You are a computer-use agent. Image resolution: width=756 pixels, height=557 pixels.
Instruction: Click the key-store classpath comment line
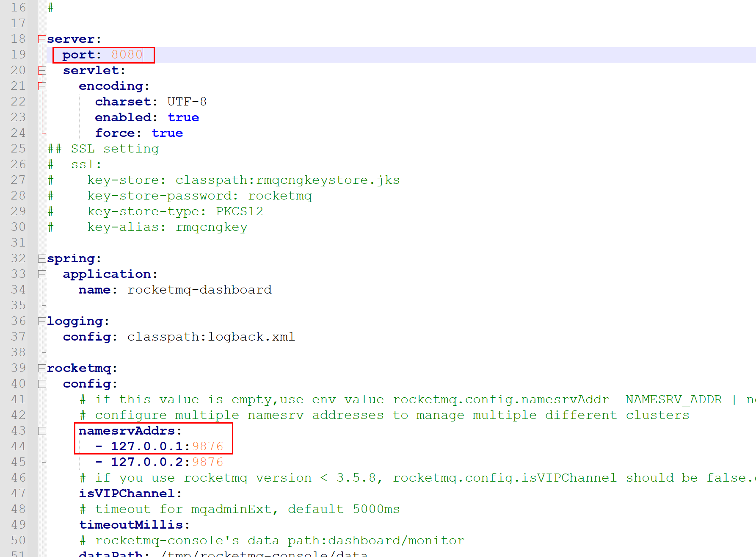(223, 180)
